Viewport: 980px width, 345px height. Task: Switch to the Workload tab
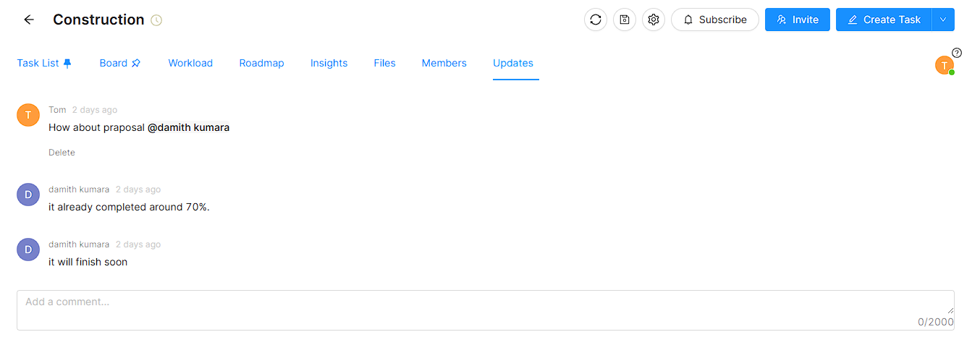click(190, 63)
